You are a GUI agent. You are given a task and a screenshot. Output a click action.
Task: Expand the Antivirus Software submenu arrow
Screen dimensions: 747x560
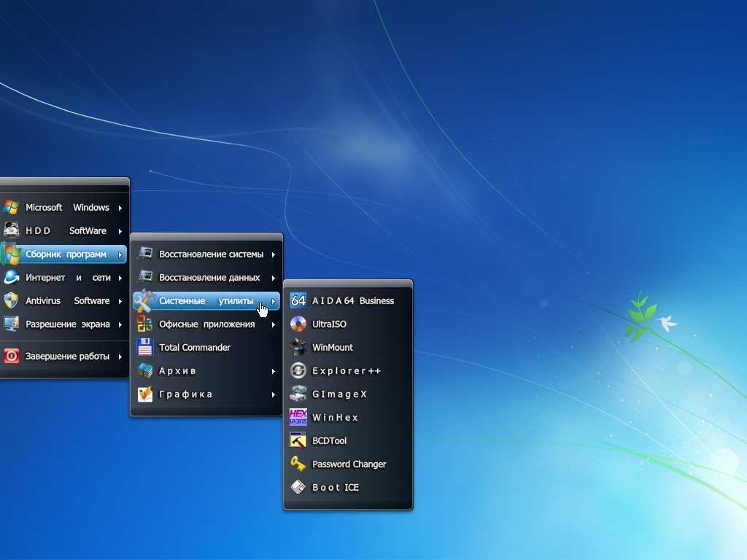click(120, 301)
